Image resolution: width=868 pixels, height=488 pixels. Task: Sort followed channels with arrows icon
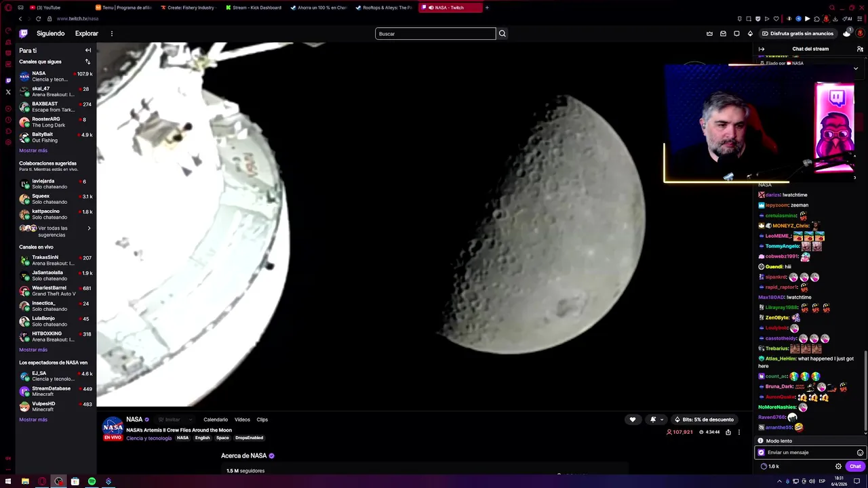pyautogui.click(x=87, y=62)
